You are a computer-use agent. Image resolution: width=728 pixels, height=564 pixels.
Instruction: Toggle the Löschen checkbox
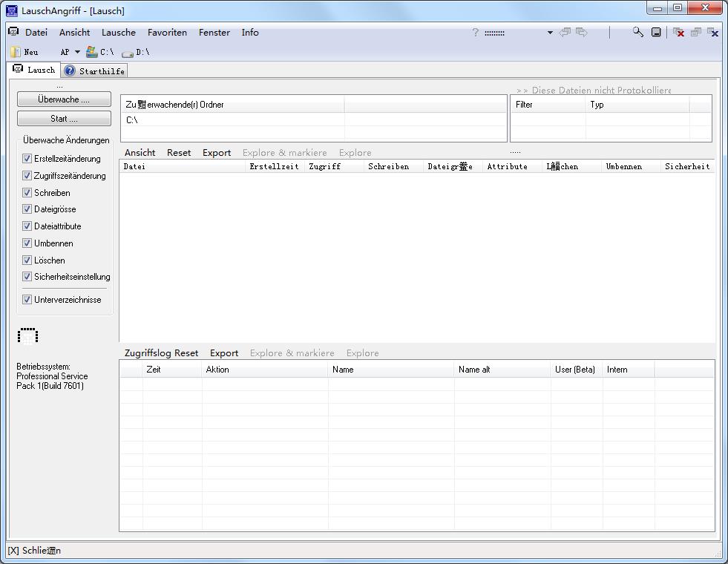[27, 260]
